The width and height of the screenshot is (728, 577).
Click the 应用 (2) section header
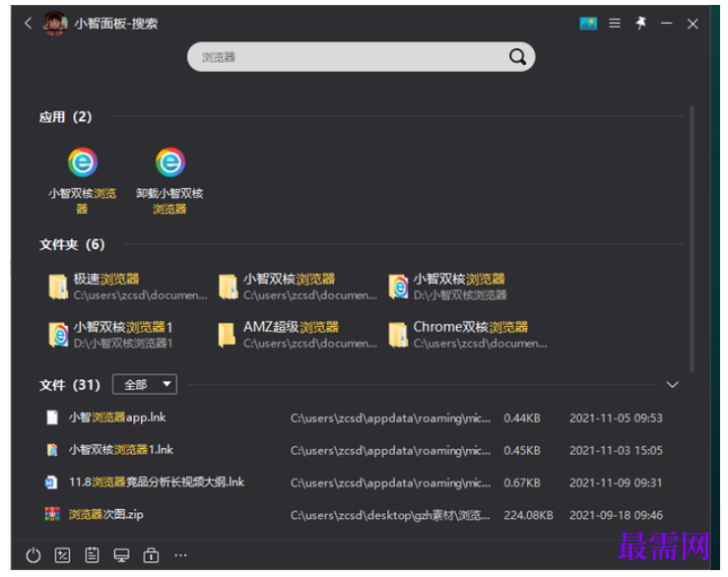(x=65, y=117)
